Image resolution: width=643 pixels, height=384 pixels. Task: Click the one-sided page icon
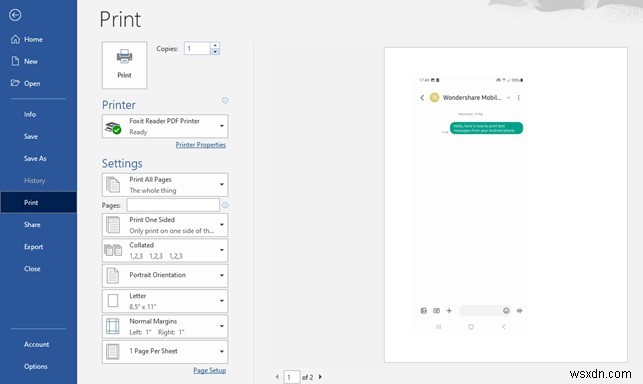click(x=113, y=225)
